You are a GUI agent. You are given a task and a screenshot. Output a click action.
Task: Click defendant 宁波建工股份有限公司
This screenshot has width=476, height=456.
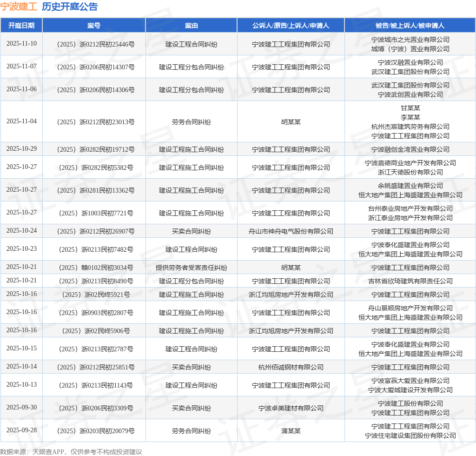click(x=410, y=404)
